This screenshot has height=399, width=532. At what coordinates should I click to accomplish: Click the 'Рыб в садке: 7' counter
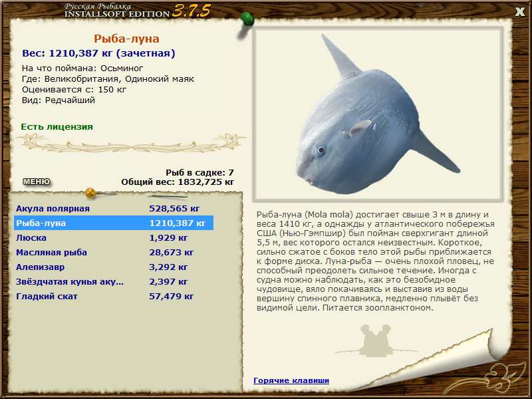[x=200, y=172]
